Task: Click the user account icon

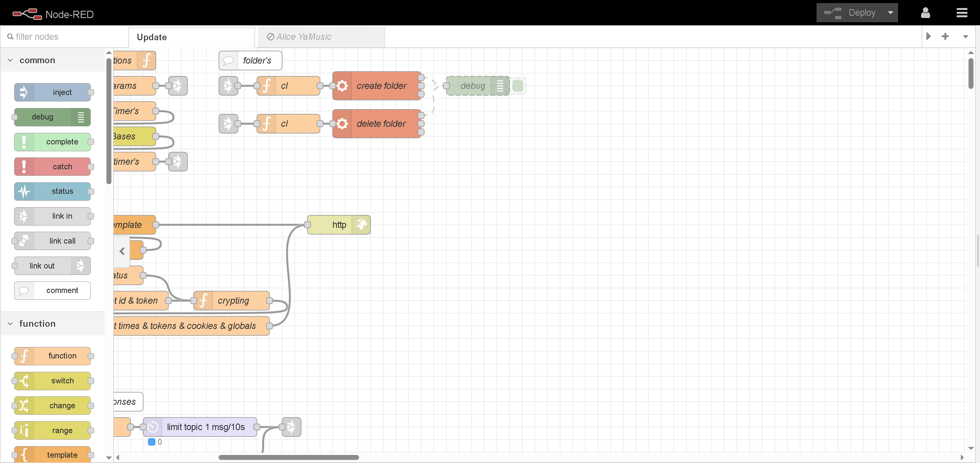Action: pos(925,13)
